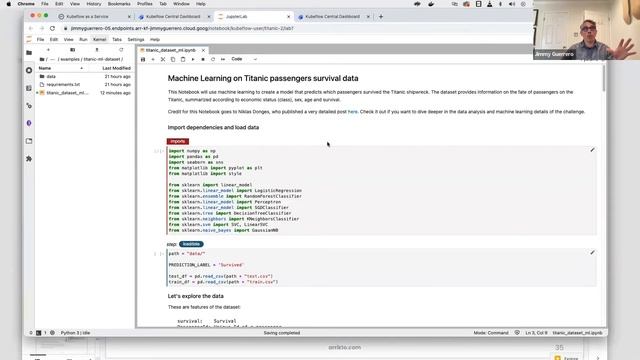
Task: Switch to first Kubeflow Central Dashboard tab
Action: tap(174, 17)
